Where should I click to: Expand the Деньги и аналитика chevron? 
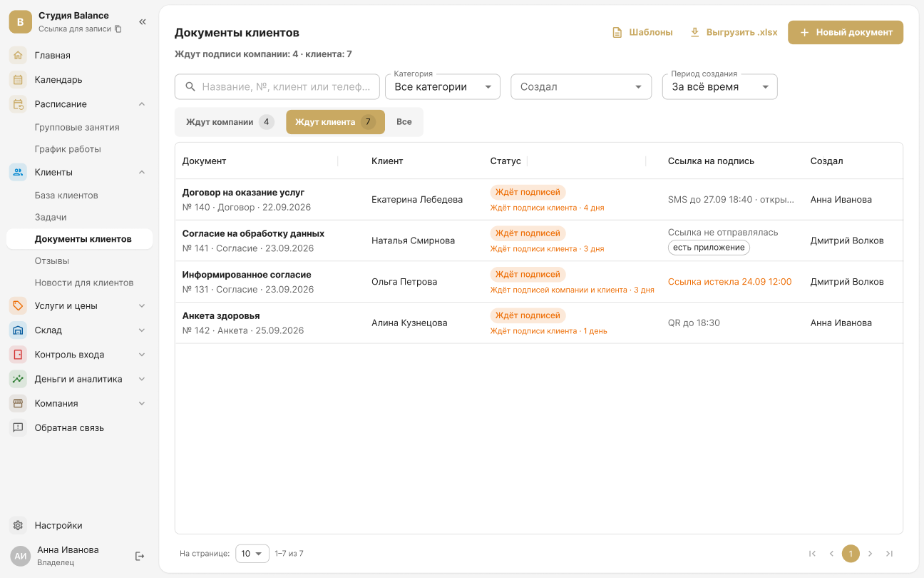pos(142,379)
